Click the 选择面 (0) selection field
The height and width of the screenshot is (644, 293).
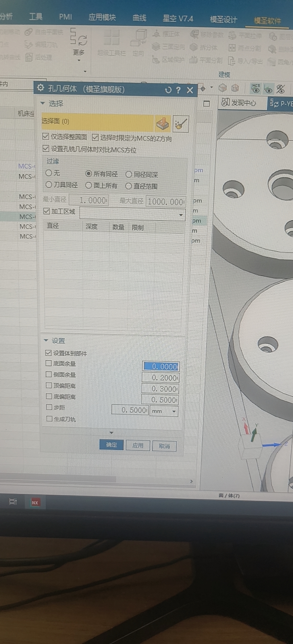click(97, 122)
